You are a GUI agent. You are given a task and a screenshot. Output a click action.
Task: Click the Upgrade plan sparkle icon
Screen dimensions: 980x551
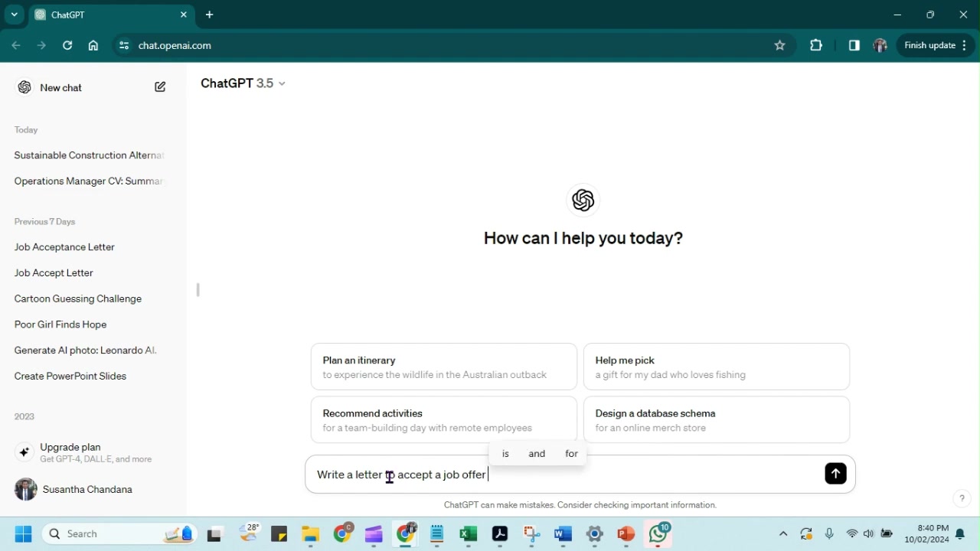click(x=24, y=452)
